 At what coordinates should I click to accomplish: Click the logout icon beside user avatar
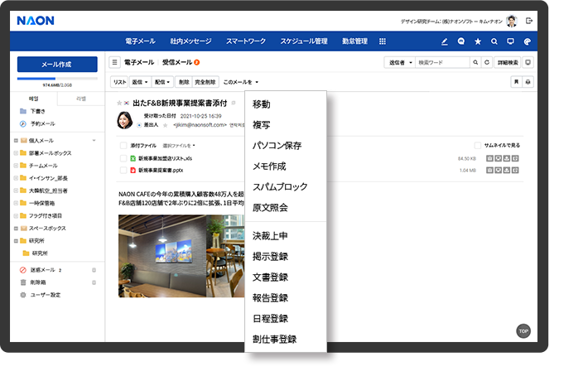[x=529, y=20]
